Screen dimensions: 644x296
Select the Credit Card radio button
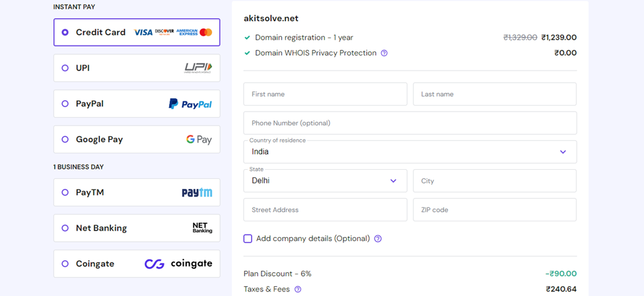click(65, 32)
